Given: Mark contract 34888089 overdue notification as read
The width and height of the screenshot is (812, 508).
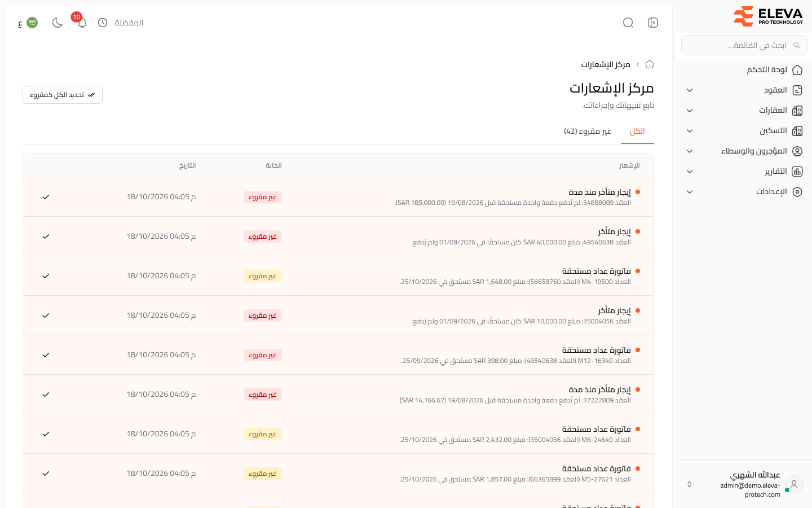Looking at the screenshot, I should [x=46, y=197].
